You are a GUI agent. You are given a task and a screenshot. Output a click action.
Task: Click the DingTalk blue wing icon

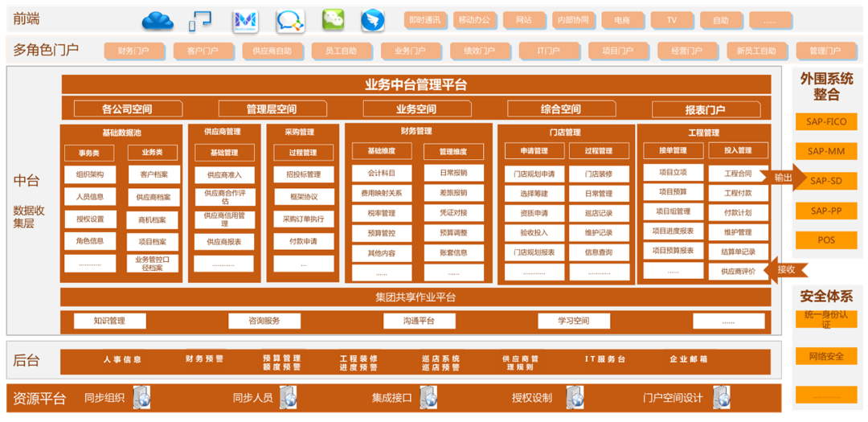tap(372, 20)
